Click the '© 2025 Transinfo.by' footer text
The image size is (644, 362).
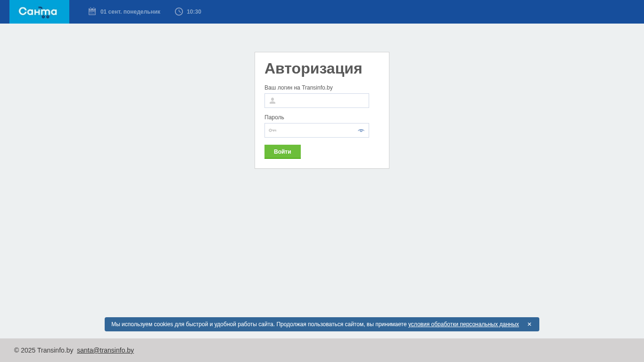[x=44, y=350]
